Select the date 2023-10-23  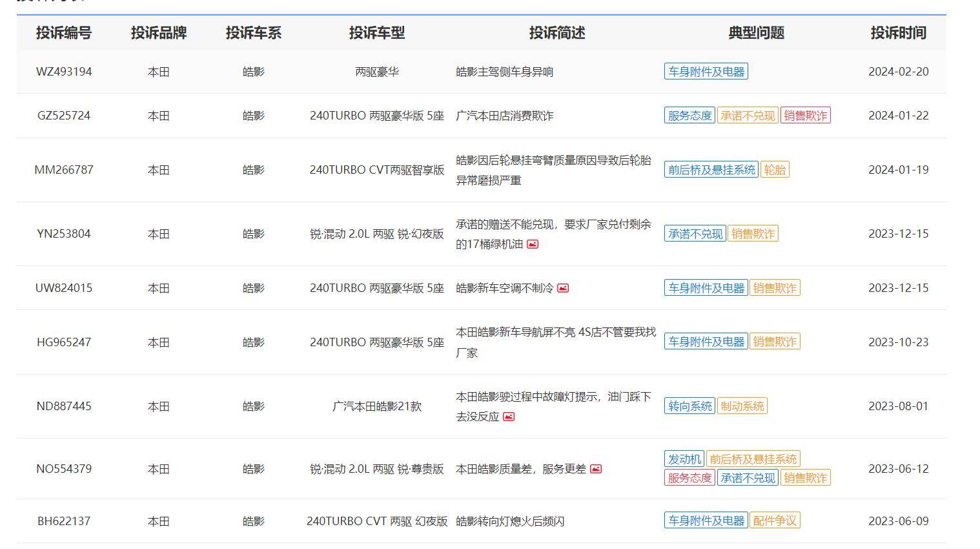point(899,342)
